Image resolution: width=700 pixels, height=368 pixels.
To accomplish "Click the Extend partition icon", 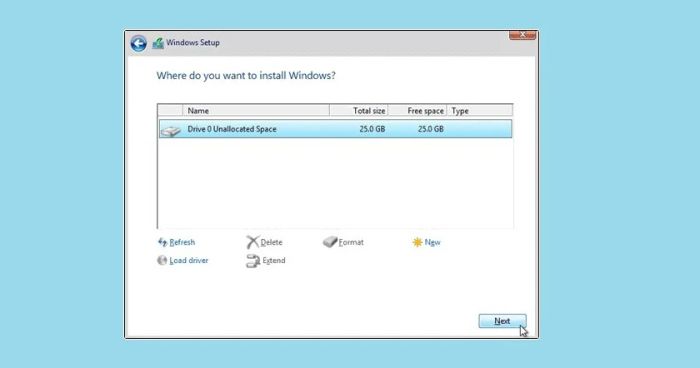I will click(253, 261).
